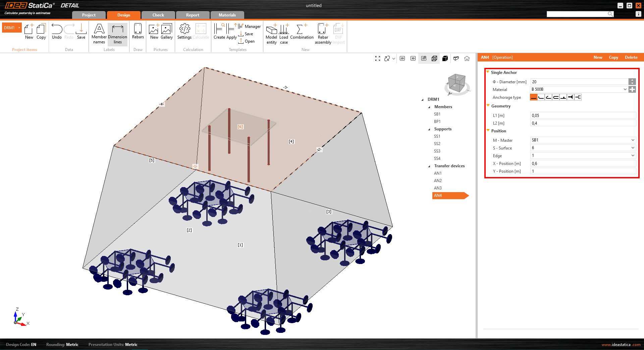Collapse the Transfer devices tree group
Image resolution: width=644 pixels, height=350 pixels.
[x=429, y=166]
